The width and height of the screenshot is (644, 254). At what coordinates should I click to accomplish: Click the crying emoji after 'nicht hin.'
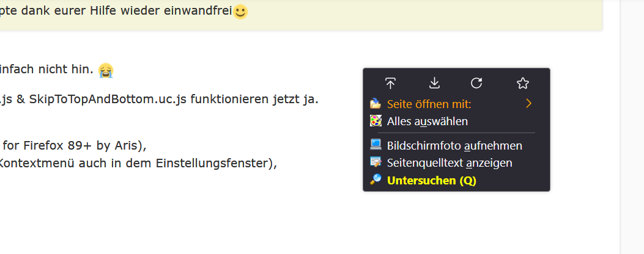pos(106,70)
